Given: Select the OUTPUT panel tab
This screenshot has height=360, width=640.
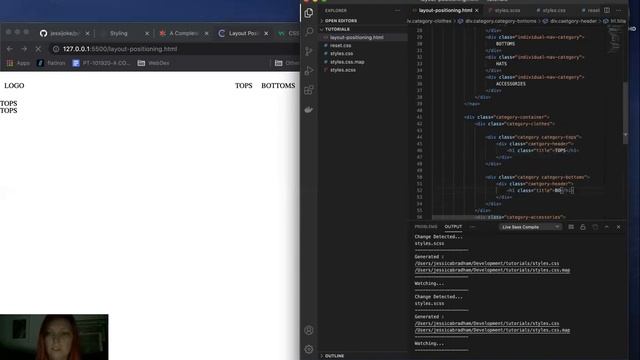Looking at the screenshot, I should [x=453, y=227].
